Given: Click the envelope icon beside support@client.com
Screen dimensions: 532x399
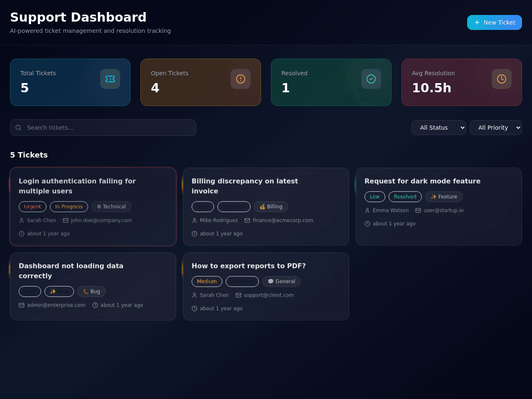Looking at the screenshot, I should [239, 295].
